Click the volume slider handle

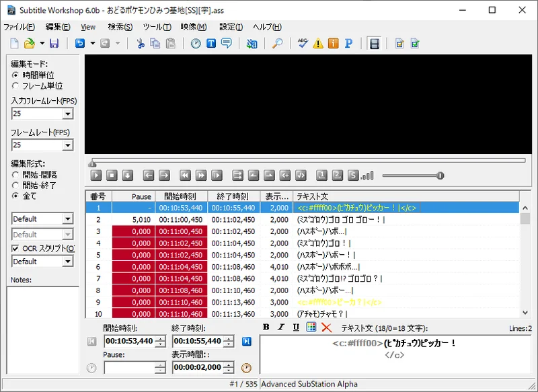[x=440, y=175]
